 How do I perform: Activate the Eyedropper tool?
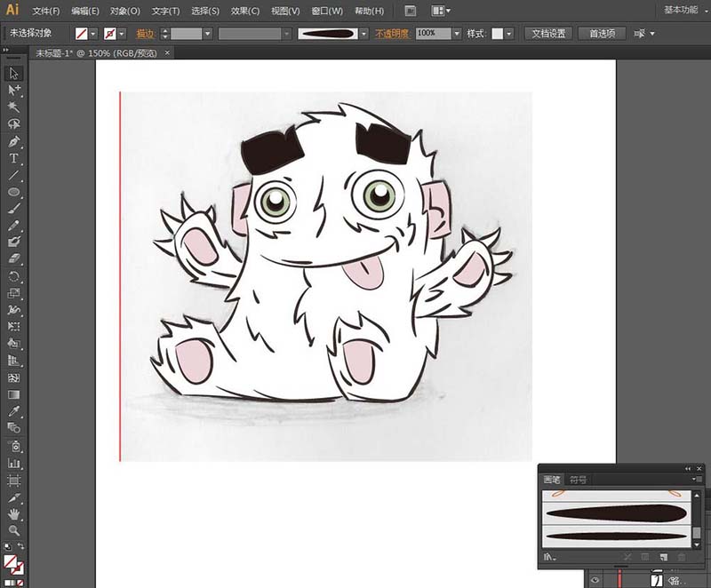(x=13, y=411)
